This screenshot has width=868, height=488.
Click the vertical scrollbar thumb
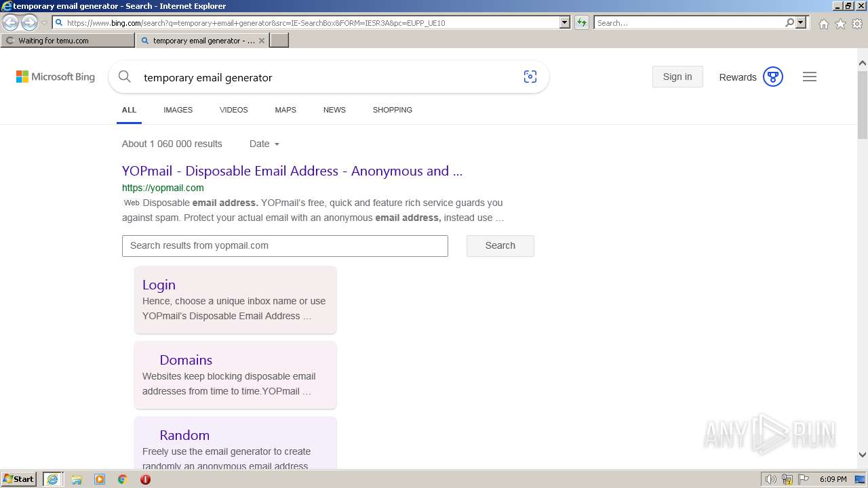pyautogui.click(x=863, y=105)
